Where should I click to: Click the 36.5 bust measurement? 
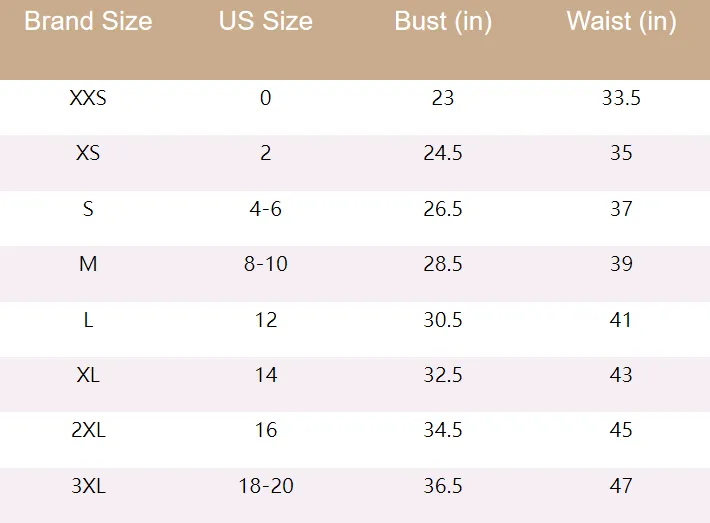click(x=443, y=486)
